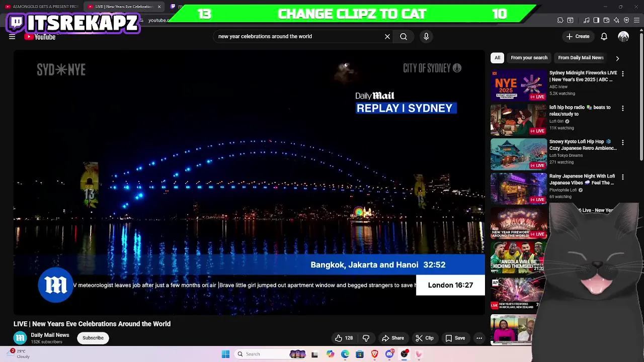Viewport: 644px width, 362px height.
Task: Share the live stream video
Action: tap(393, 338)
